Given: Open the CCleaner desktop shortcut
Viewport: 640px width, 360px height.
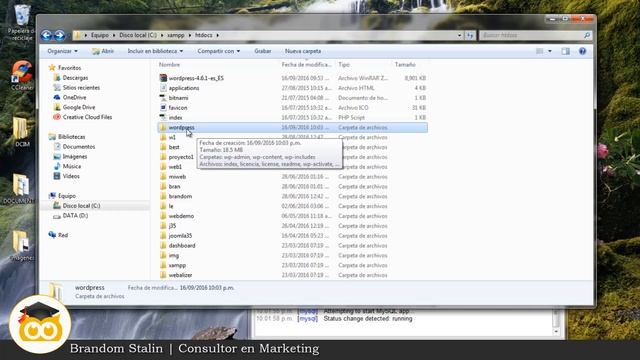Looking at the screenshot, I should [22, 76].
